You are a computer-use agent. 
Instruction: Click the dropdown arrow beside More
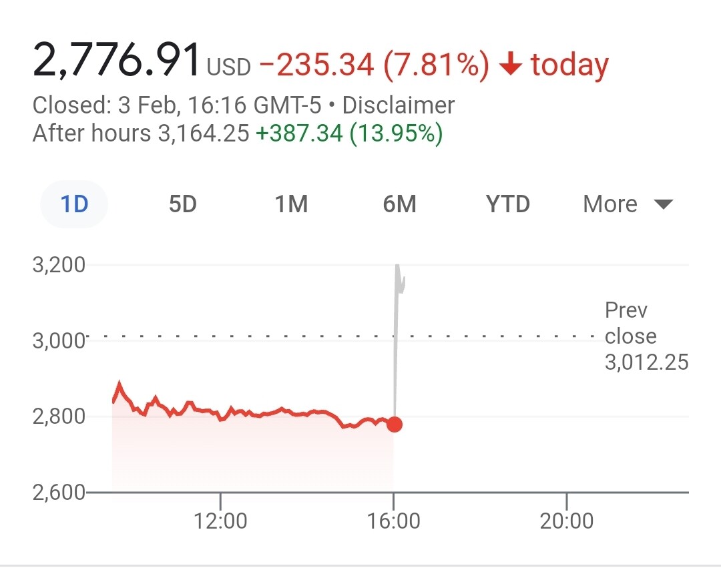pyautogui.click(x=663, y=205)
